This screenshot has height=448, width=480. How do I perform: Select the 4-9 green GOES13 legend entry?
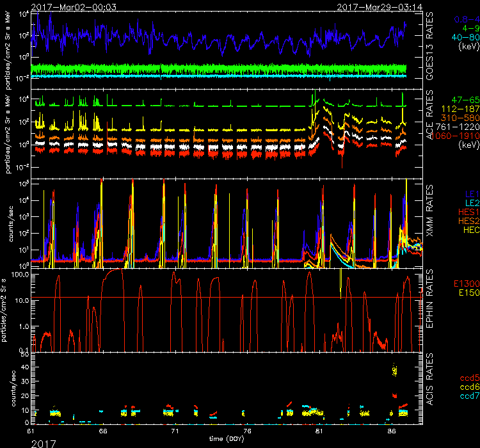(x=466, y=29)
